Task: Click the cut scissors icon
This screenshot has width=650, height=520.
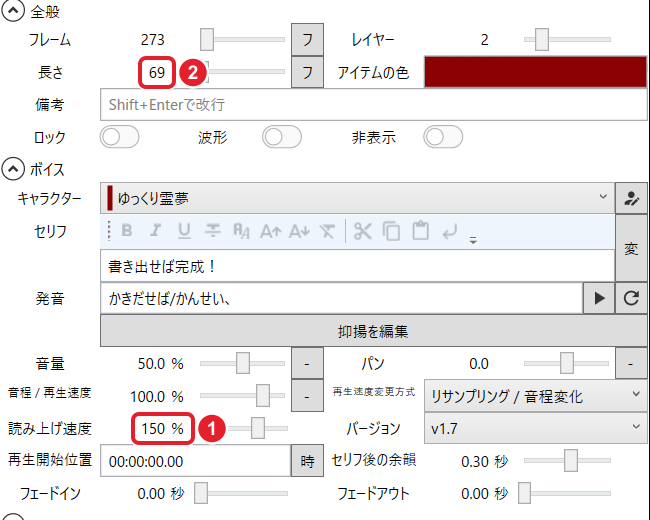Action: click(x=363, y=231)
